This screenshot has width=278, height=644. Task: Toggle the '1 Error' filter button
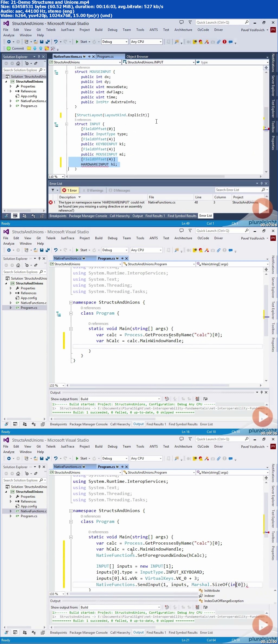[x=70, y=190]
